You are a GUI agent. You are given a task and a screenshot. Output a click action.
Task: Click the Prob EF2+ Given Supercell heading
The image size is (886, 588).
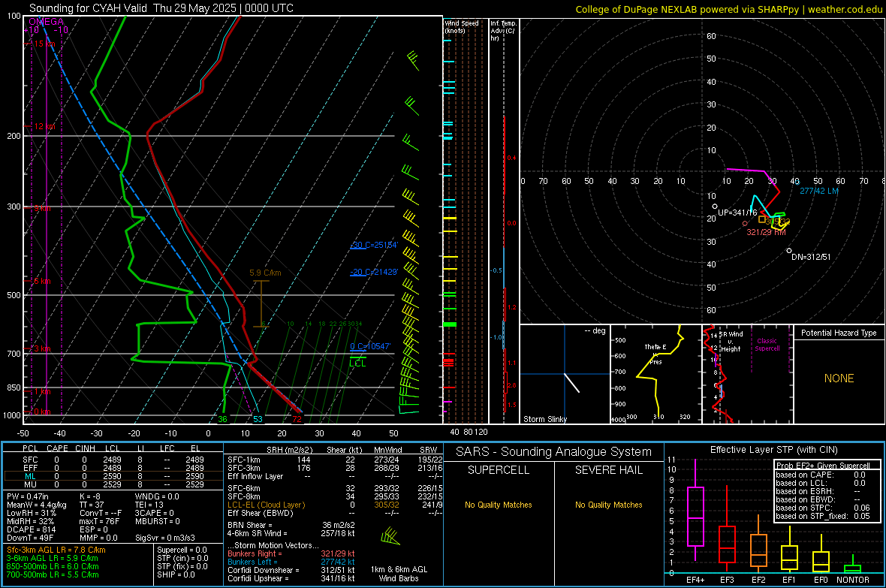(x=823, y=466)
